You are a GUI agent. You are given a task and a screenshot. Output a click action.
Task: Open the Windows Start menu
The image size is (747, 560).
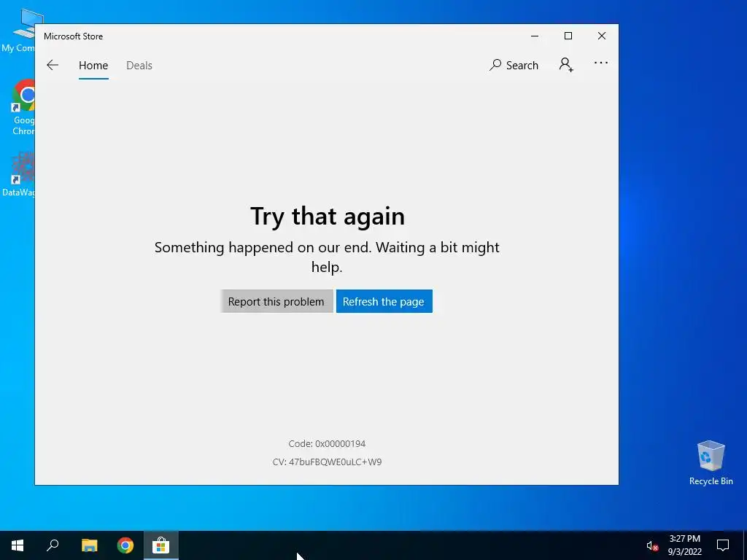tap(18, 545)
